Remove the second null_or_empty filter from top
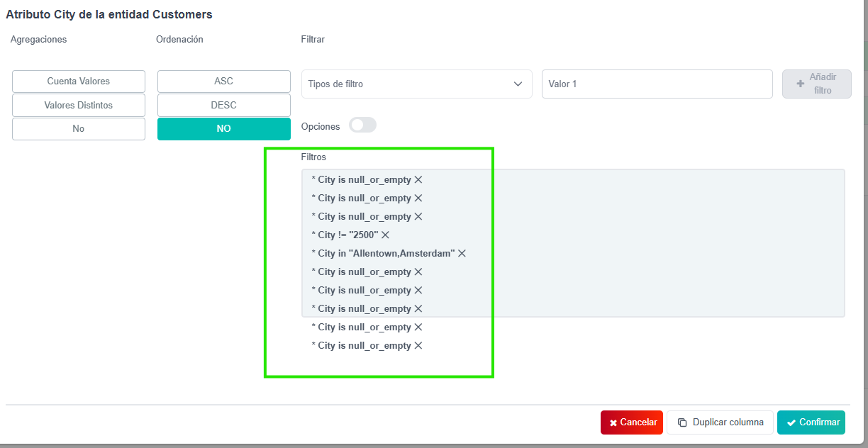The width and height of the screenshot is (868, 448). [418, 198]
